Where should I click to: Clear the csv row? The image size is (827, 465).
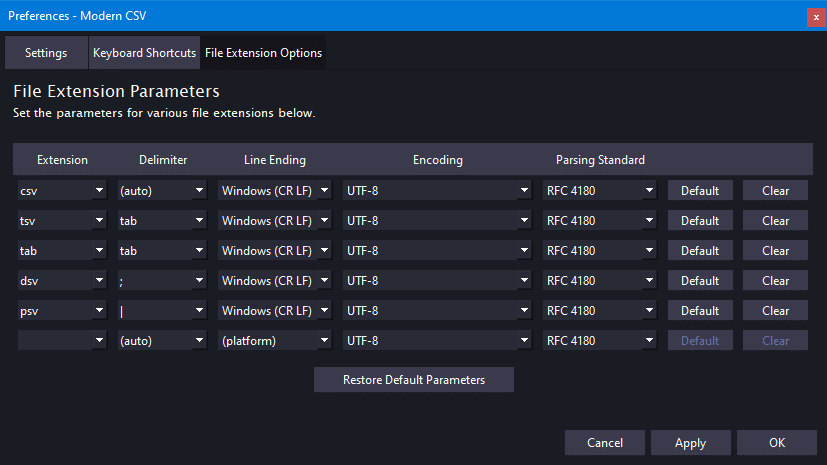pos(775,190)
